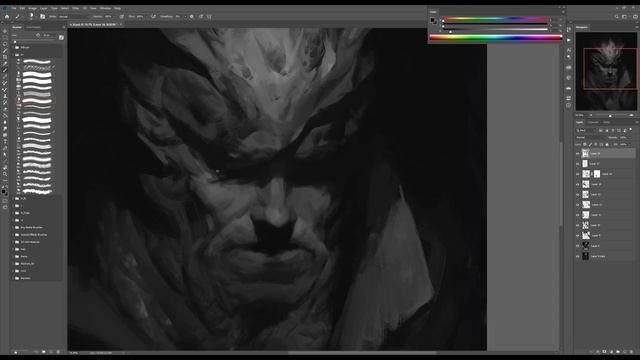The width and height of the screenshot is (640, 360).
Task: Open the Character panel icon
Action: [569, 50]
